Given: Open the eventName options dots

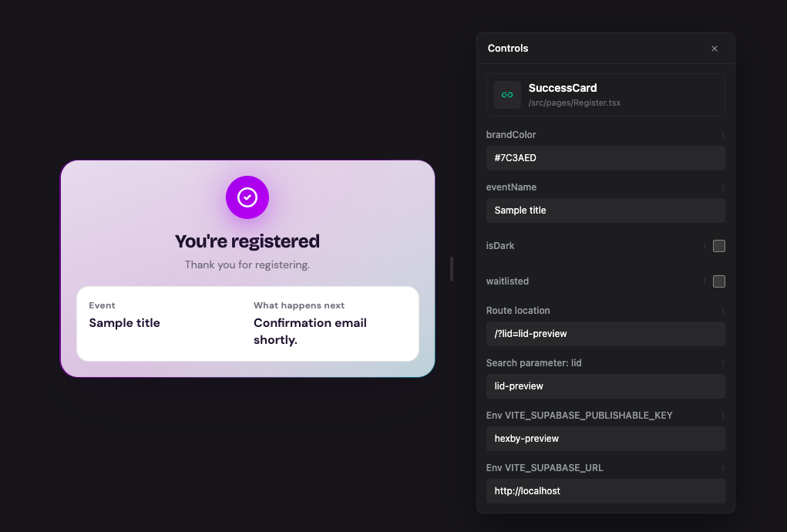Looking at the screenshot, I should [x=723, y=187].
